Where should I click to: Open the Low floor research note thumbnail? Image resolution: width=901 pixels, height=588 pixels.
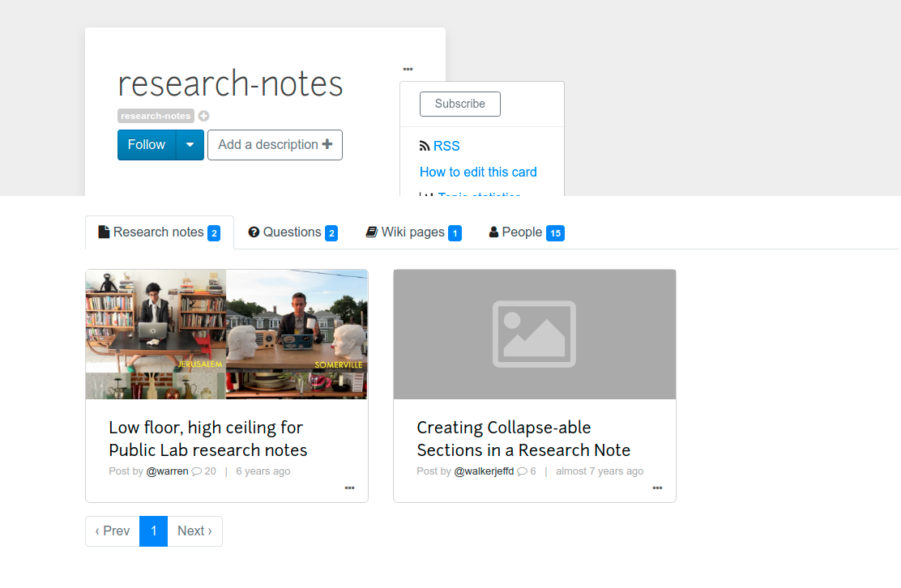226,334
